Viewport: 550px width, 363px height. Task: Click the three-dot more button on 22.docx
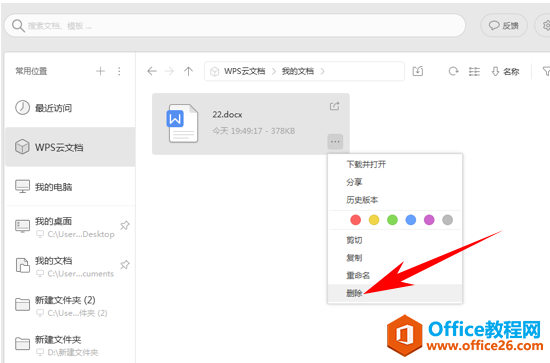tap(335, 142)
